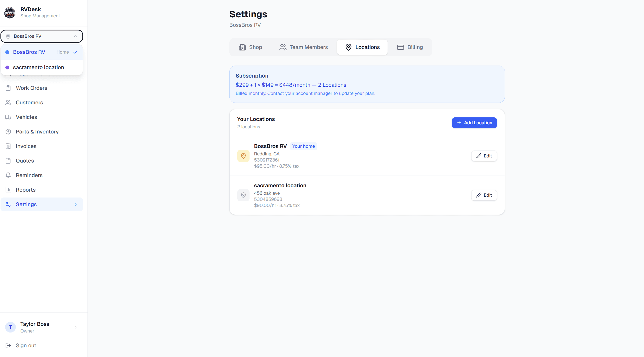Click the Reminders bell icon
Image resolution: width=644 pixels, height=357 pixels.
pyautogui.click(x=8, y=175)
